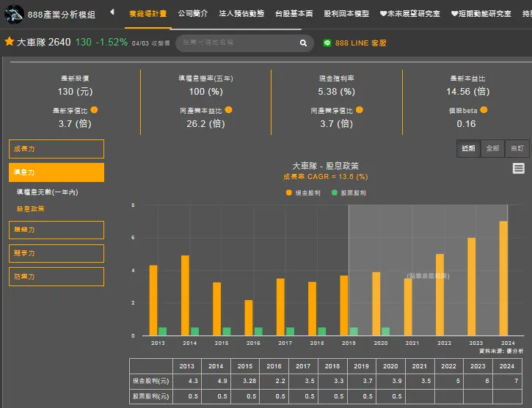Viewport: 532px width, 408px height.
Task: Click 888 LINE 客服 link
Action: coord(361,43)
